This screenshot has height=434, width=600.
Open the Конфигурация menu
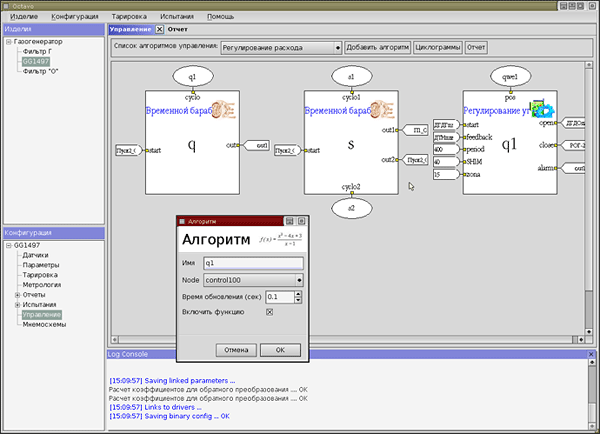coord(75,16)
